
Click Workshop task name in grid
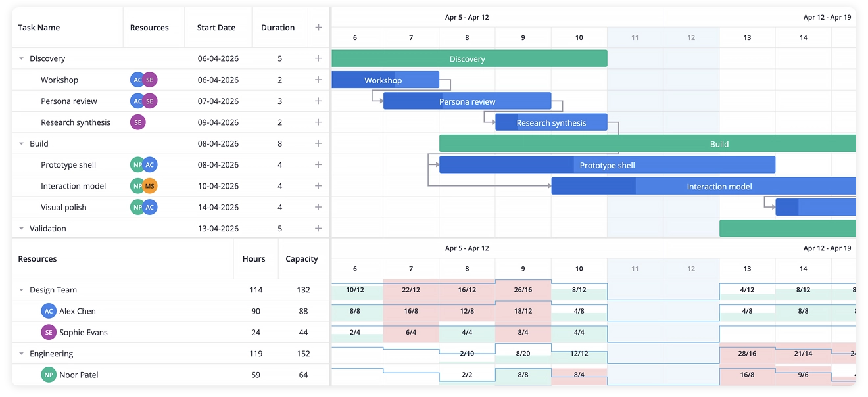point(59,80)
